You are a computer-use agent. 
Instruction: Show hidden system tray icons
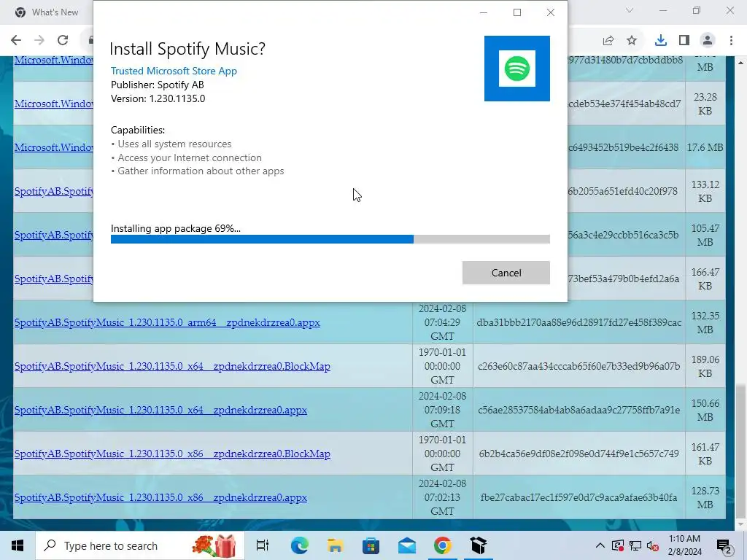click(x=600, y=545)
